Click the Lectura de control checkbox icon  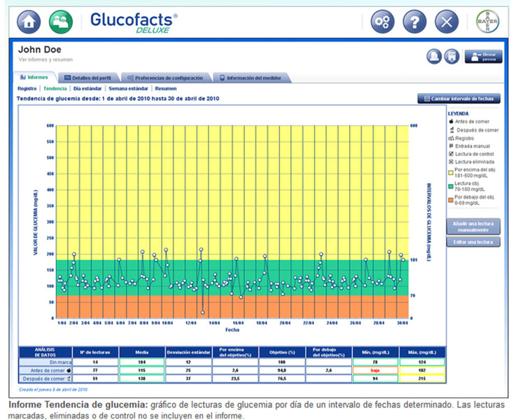451,154
